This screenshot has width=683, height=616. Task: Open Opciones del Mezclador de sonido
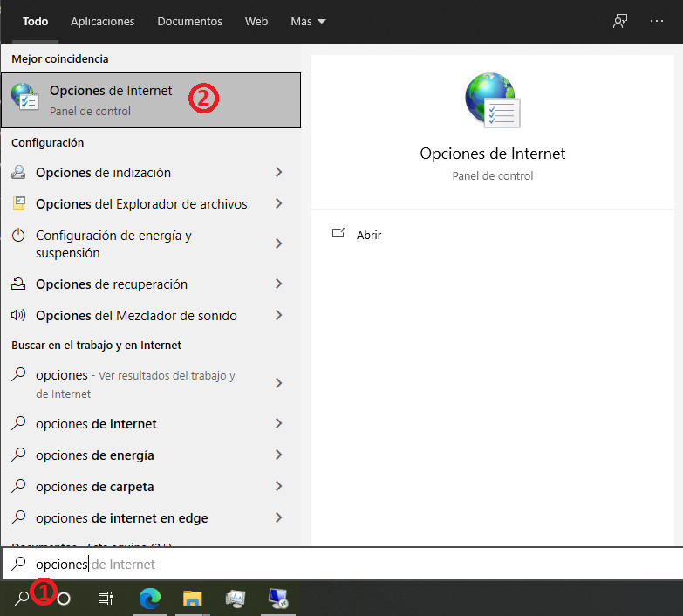pyautogui.click(x=151, y=315)
